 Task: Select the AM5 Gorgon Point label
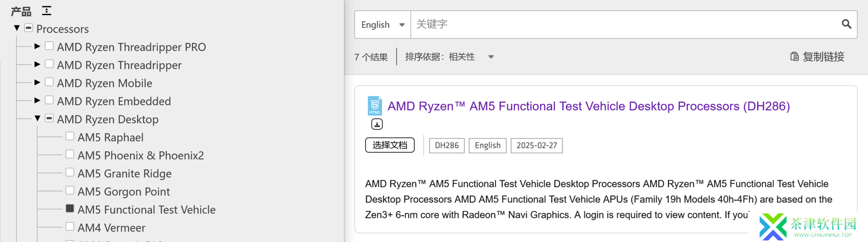point(124,192)
